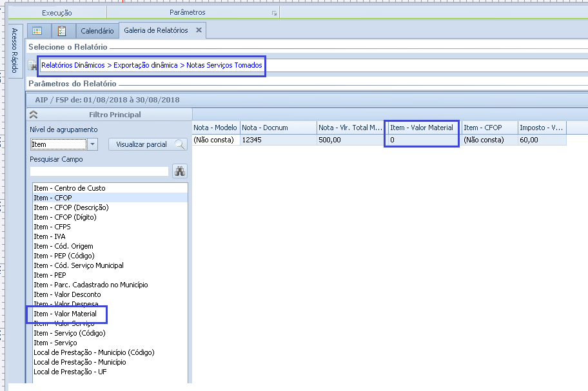Click the Pesquisar Campo input field

(x=99, y=171)
